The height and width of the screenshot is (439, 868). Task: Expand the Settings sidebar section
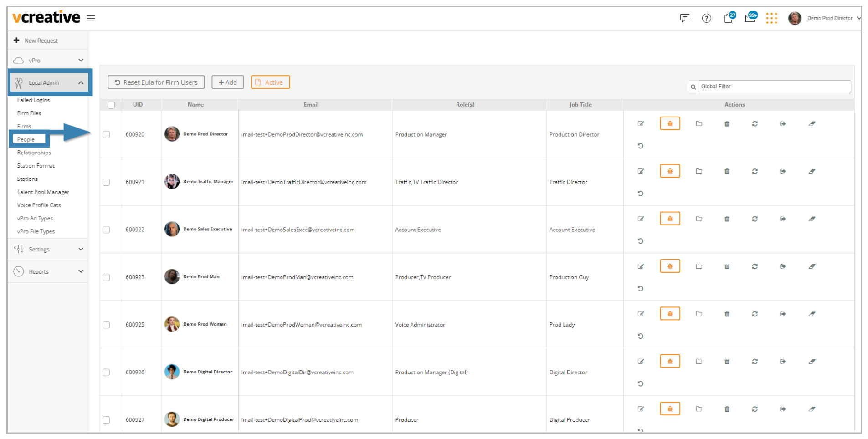(48, 249)
